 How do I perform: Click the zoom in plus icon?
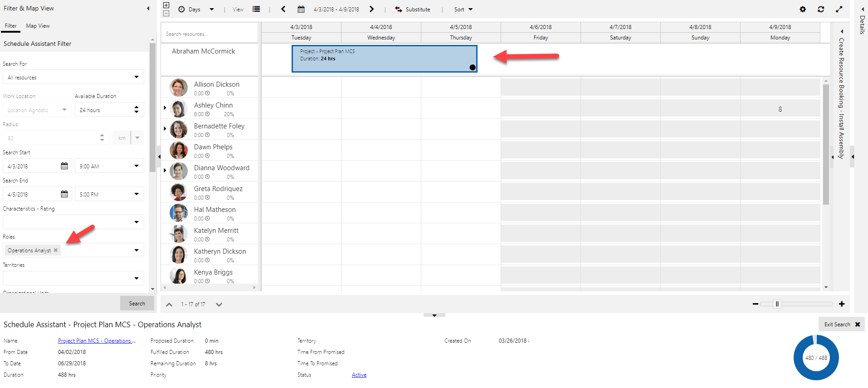tap(842, 304)
